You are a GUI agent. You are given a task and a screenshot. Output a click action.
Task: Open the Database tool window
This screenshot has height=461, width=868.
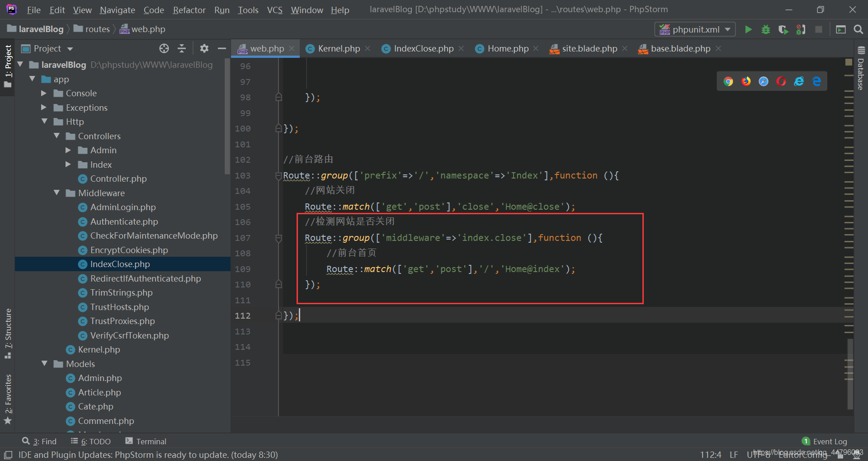861,68
